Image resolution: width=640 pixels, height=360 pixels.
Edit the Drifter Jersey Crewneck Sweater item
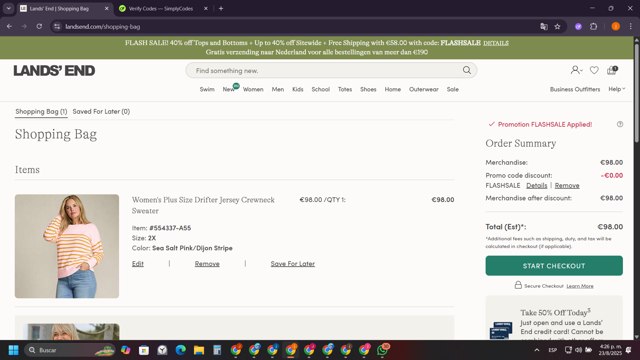coord(138,264)
